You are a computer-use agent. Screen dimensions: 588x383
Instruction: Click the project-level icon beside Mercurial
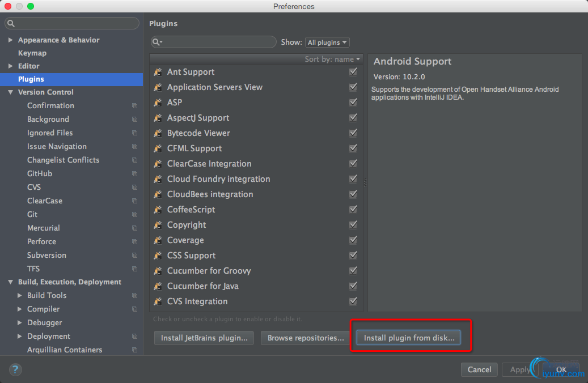coord(134,228)
